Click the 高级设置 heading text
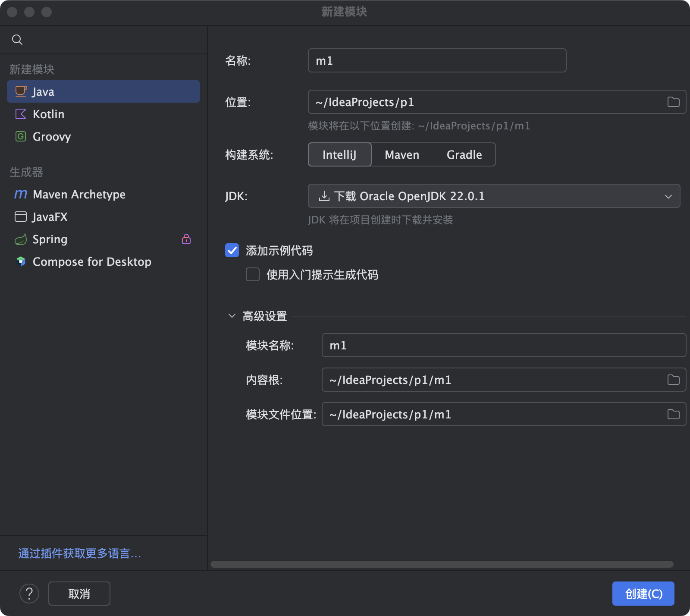Screen dimensions: 690x616 pos(265,316)
